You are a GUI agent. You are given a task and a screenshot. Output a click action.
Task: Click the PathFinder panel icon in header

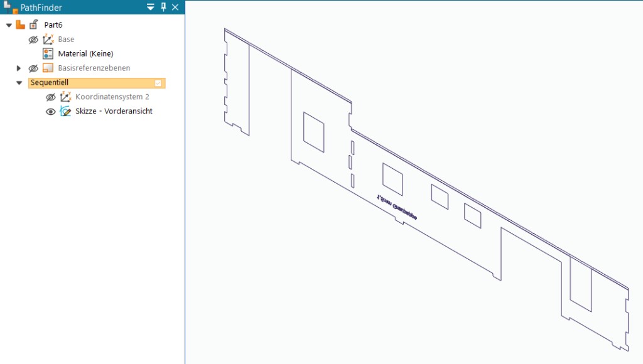click(10, 7)
